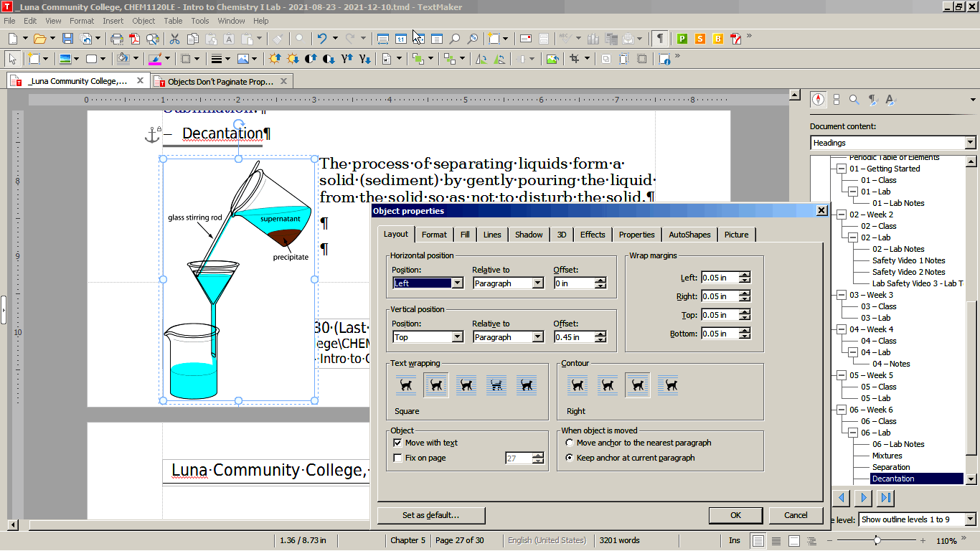Screen dimensions: 980x551
Task: Click the Set as default button
Action: pyautogui.click(x=430, y=515)
